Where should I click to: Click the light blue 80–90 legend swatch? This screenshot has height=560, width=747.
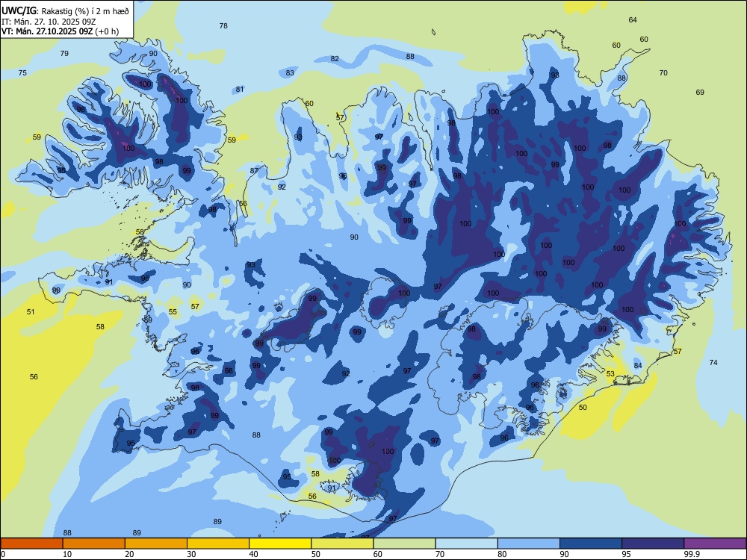[529, 544]
